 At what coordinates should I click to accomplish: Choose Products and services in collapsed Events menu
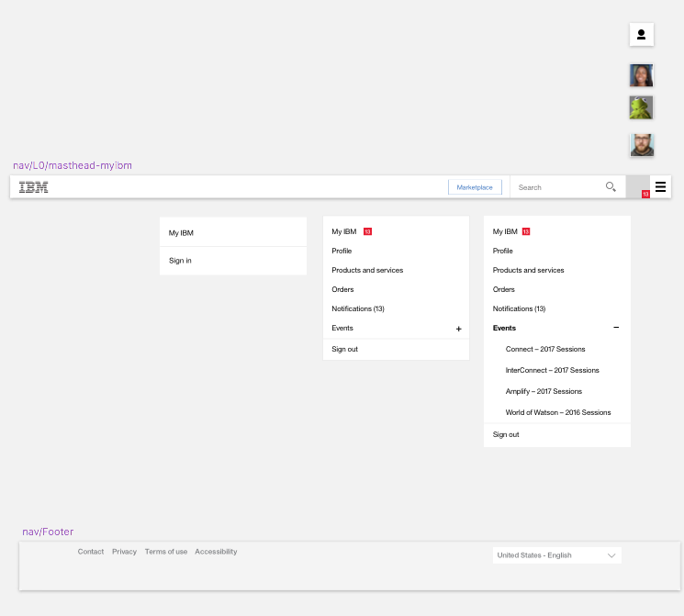tap(367, 270)
